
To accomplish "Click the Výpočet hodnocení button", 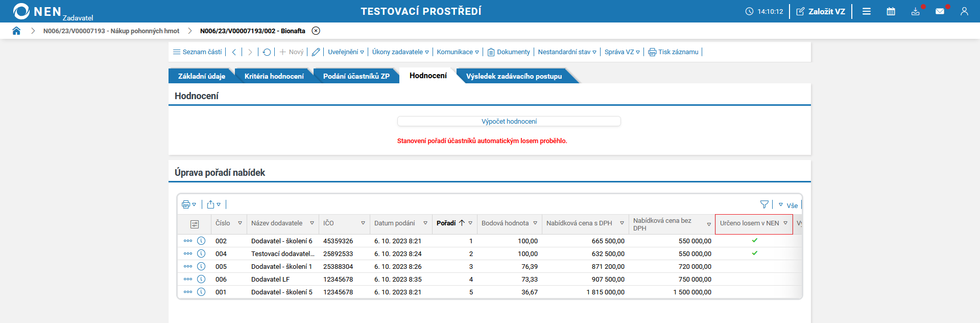I will pyautogui.click(x=509, y=121).
